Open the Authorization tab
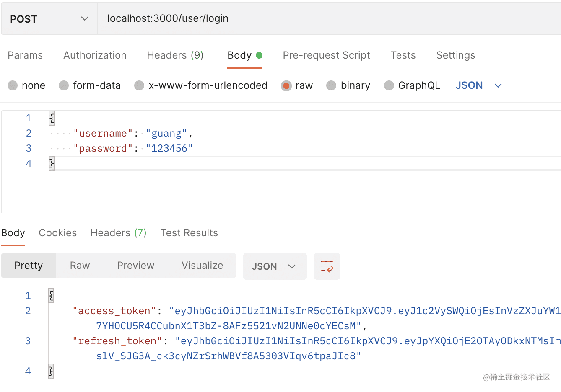 point(95,55)
